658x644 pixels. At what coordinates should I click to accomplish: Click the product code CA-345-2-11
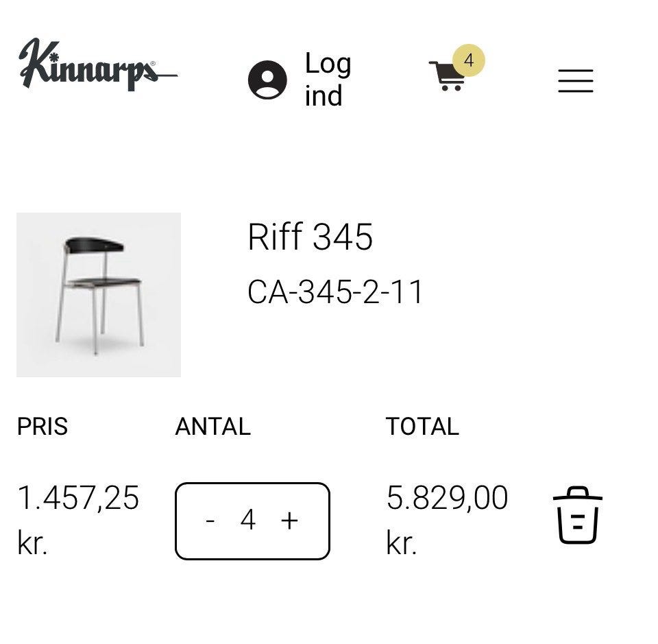[335, 291]
